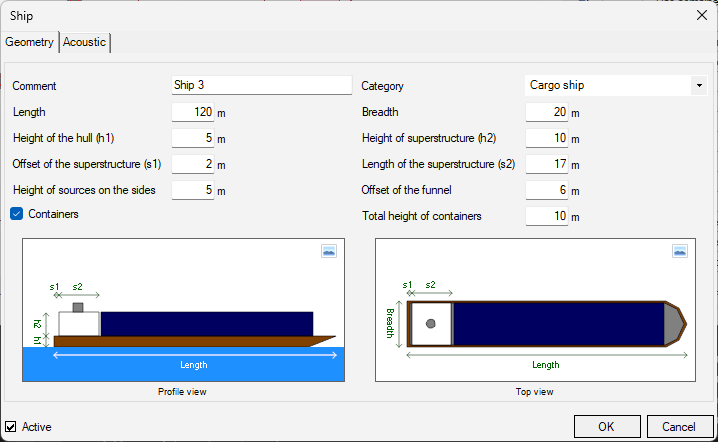Viewport: 718px width, 442px height.
Task: Click the Profile view ship diagram
Action: click(x=184, y=310)
